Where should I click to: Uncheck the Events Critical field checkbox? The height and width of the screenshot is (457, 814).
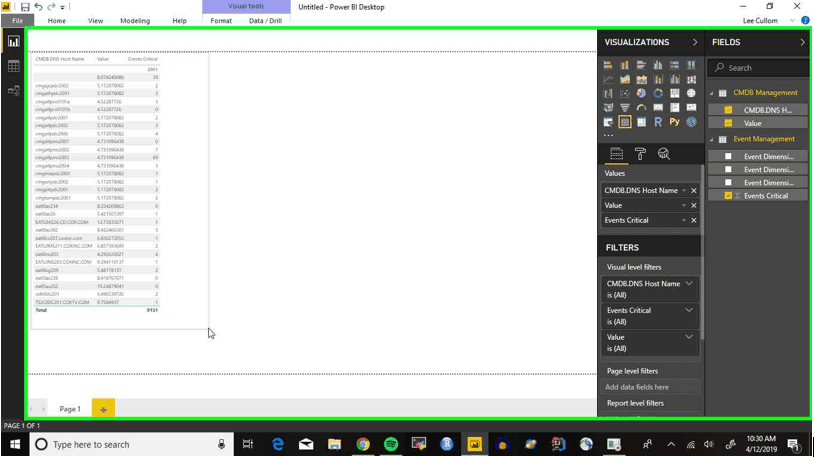(728, 196)
